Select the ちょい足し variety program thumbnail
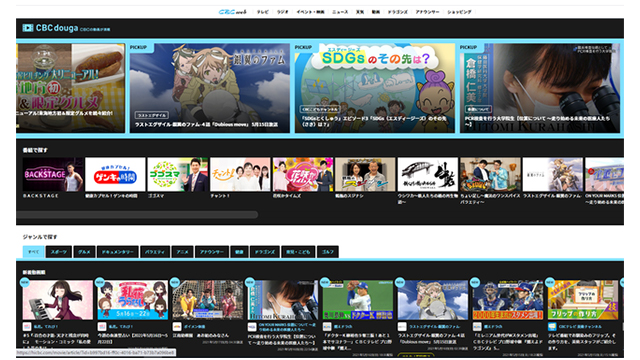640x360 pixels. coord(490,174)
